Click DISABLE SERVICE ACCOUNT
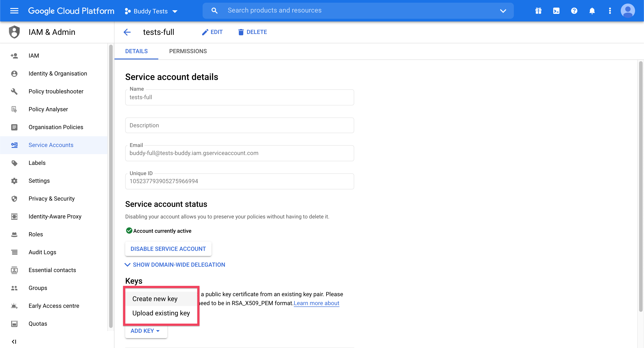 click(168, 249)
